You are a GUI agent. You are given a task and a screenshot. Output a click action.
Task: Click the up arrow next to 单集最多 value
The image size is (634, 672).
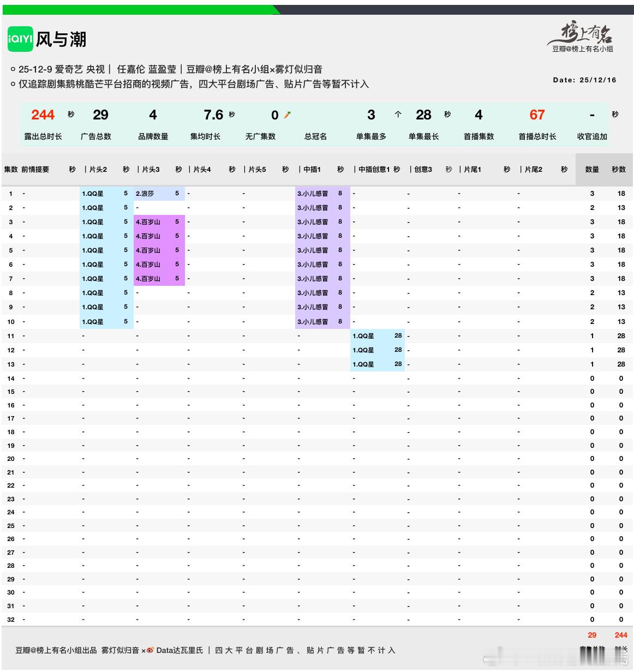398,115
